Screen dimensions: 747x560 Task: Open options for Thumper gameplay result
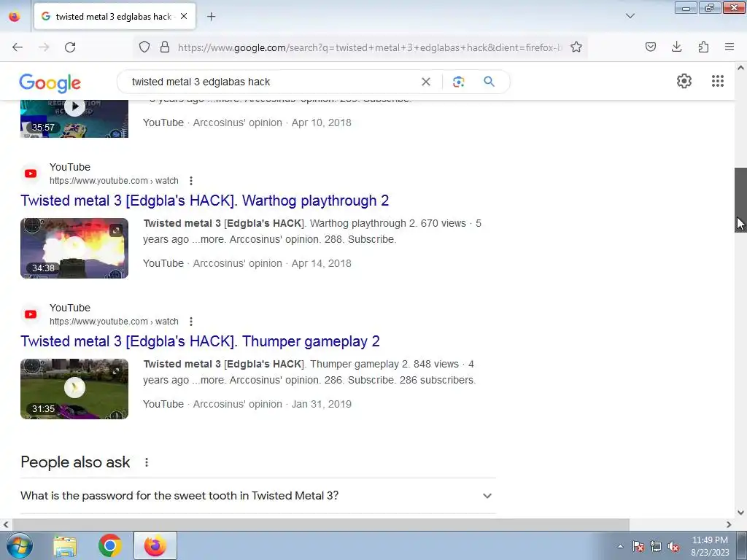point(191,322)
